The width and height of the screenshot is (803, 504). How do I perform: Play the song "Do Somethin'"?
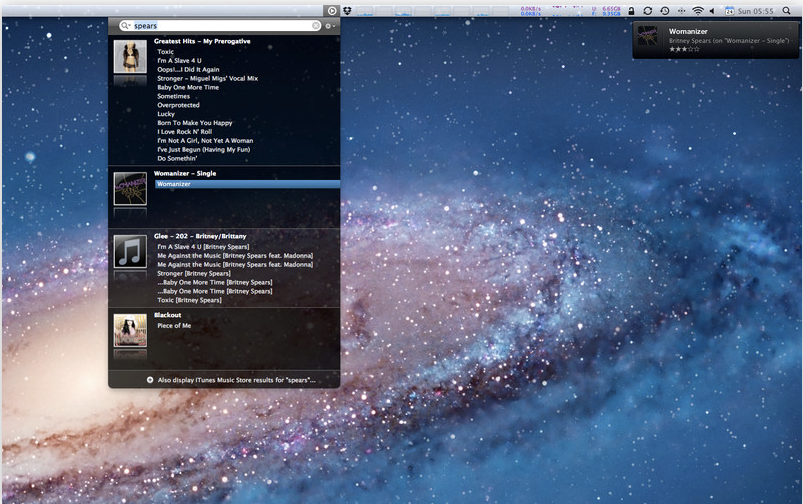pyautogui.click(x=177, y=159)
